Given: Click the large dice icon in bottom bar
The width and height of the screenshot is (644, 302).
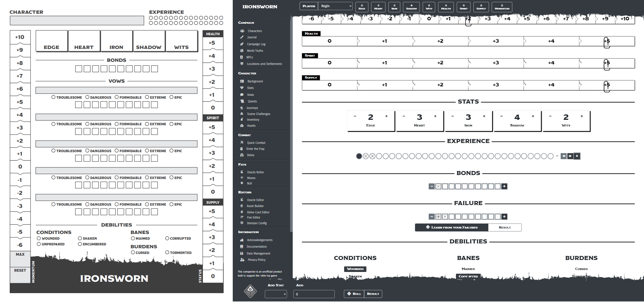Looking at the screenshot, I should 250,291.
